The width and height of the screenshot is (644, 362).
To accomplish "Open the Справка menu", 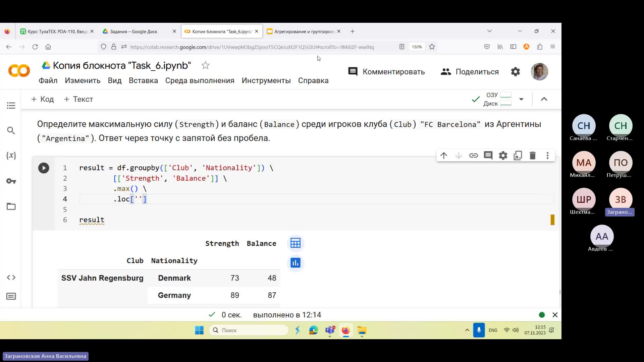I will pyautogui.click(x=313, y=81).
